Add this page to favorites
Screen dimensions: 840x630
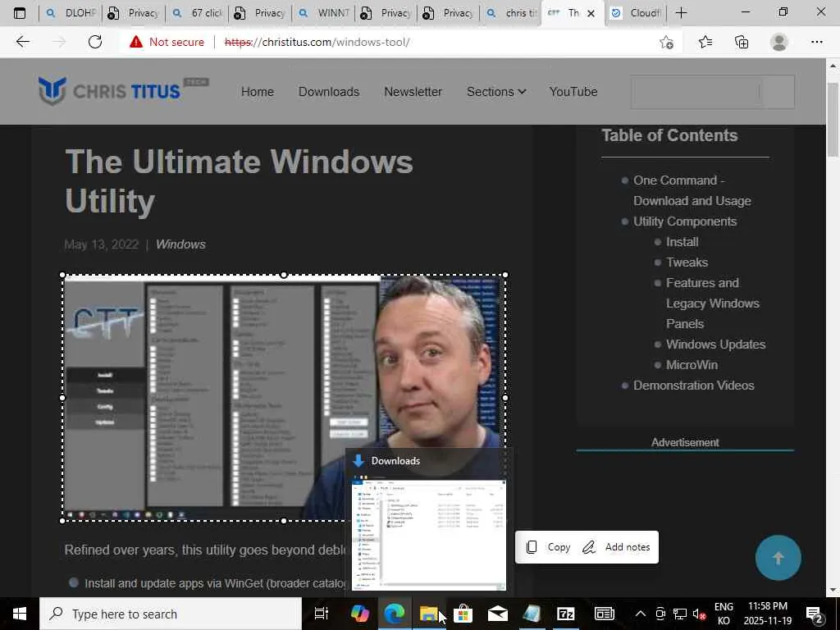coord(666,42)
